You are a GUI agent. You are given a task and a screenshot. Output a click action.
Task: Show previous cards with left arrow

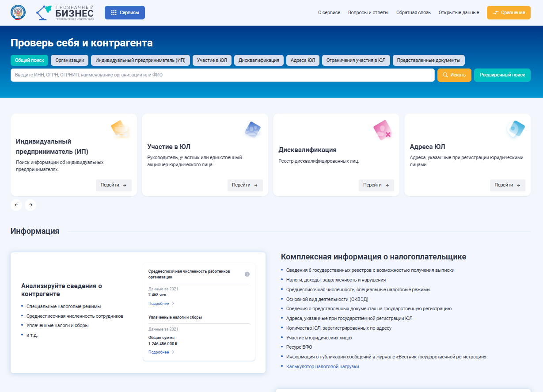16,205
